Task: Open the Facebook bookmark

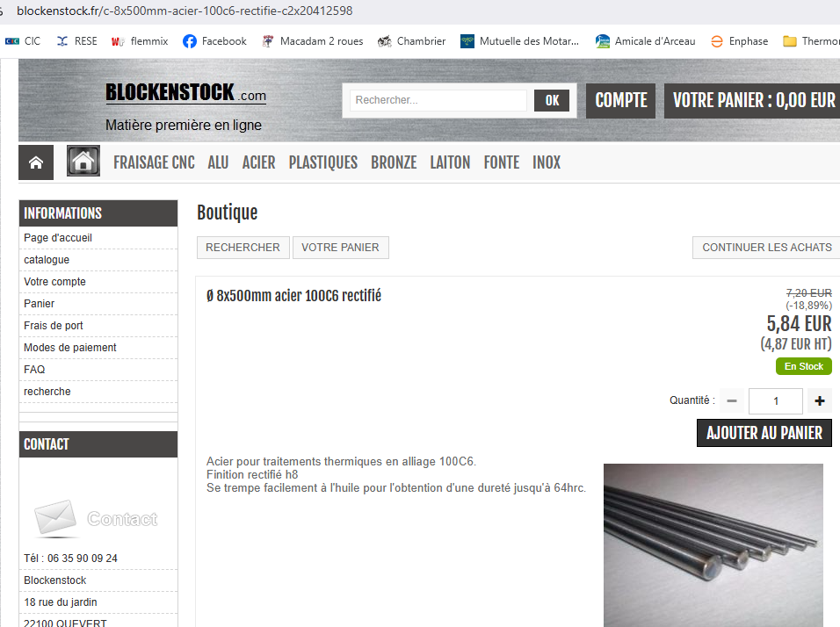Action: click(214, 41)
